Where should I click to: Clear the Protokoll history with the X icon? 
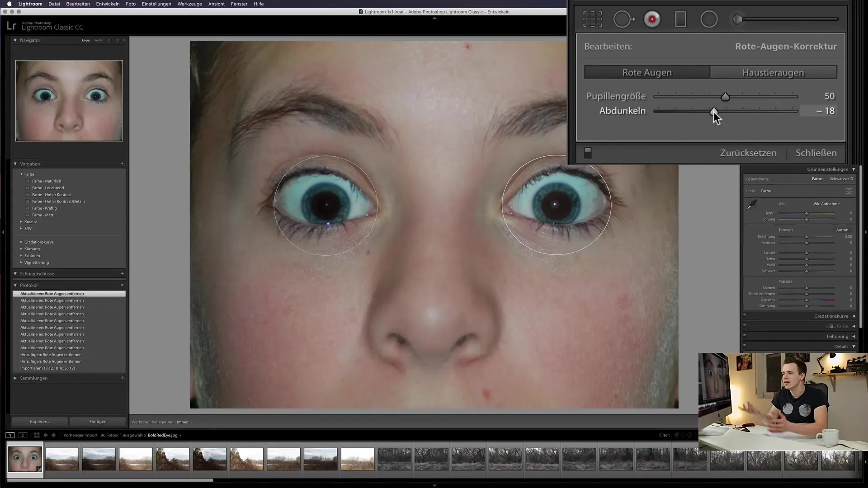coord(122,285)
